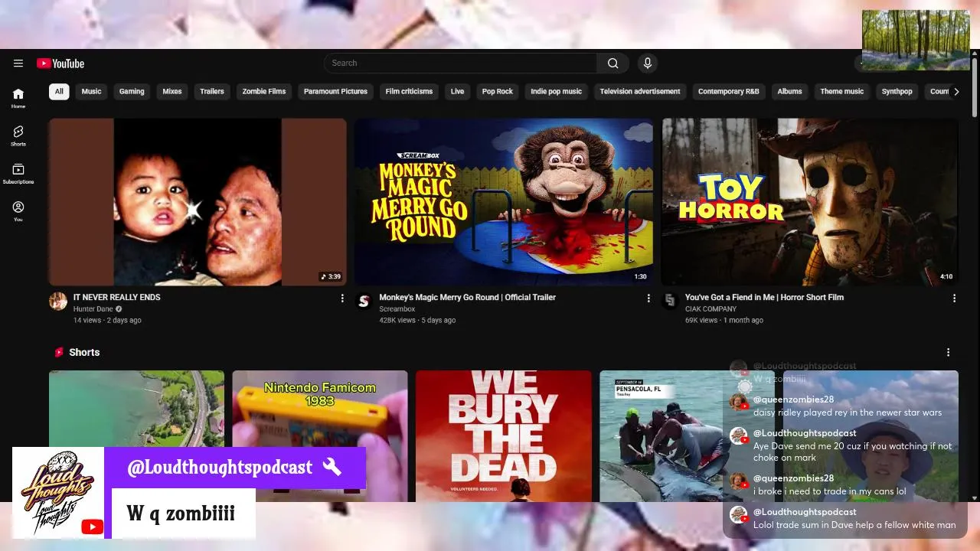Open the Shorts section options menu

click(948, 352)
